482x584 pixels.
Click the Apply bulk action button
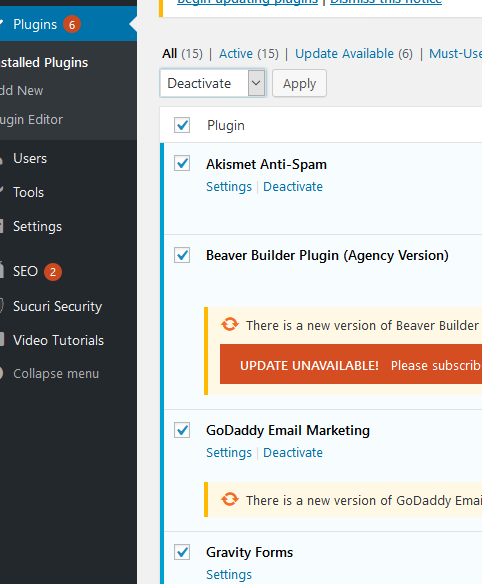(299, 83)
